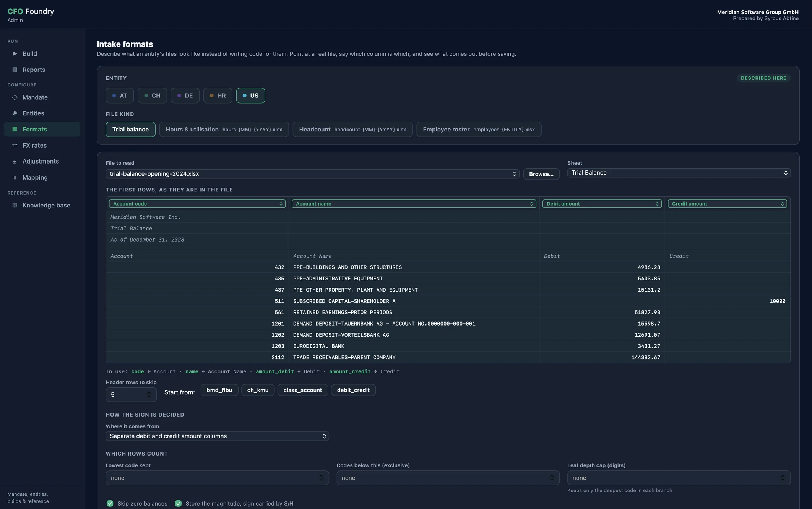Open the Codes below this dropdown
The height and width of the screenshot is (509, 812).
point(448,478)
